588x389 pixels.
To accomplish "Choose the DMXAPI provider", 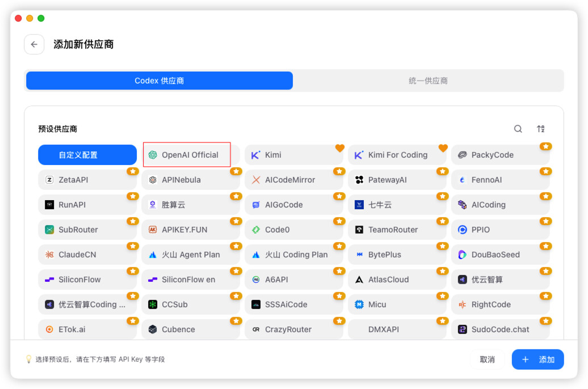I will 397,329.
